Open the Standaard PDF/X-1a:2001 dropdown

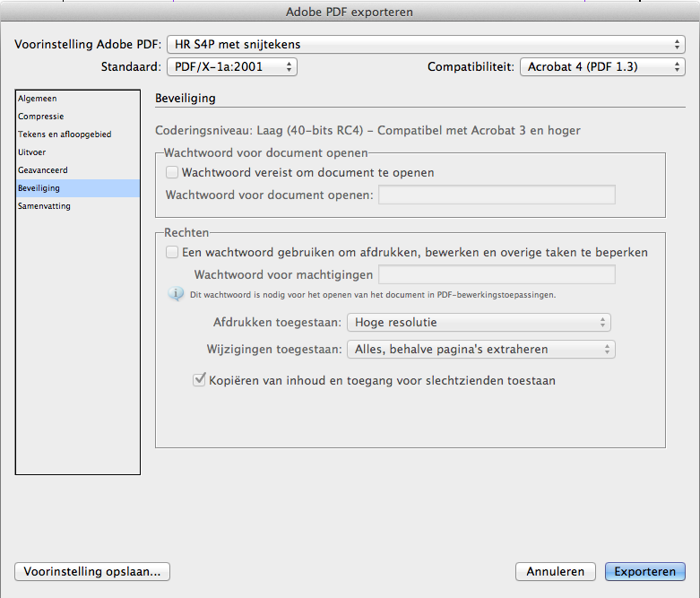point(232,67)
